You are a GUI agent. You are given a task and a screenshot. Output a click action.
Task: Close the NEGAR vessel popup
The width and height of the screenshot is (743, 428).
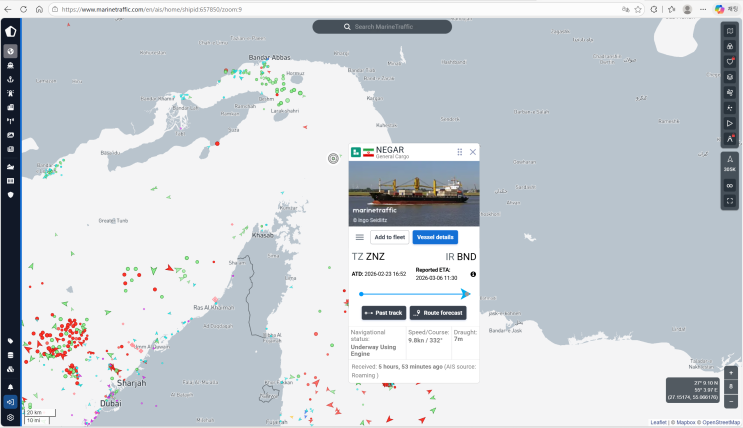473,152
